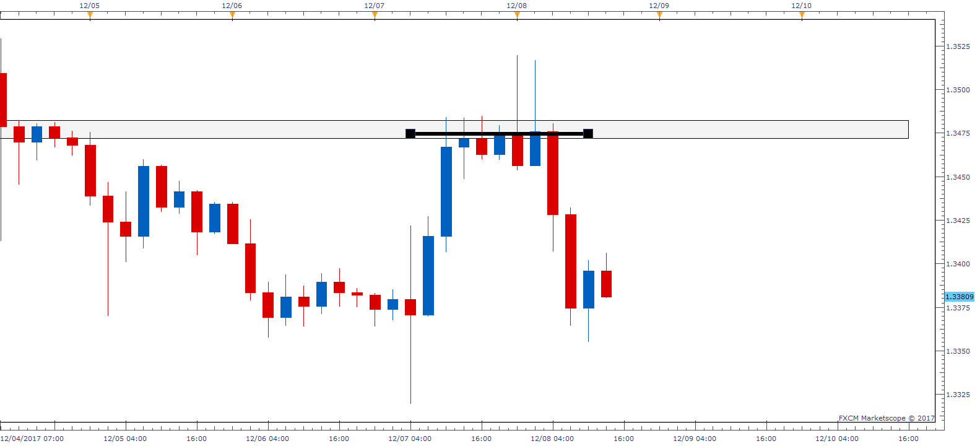Click the 12/05 date label on top axis

(x=90, y=6)
